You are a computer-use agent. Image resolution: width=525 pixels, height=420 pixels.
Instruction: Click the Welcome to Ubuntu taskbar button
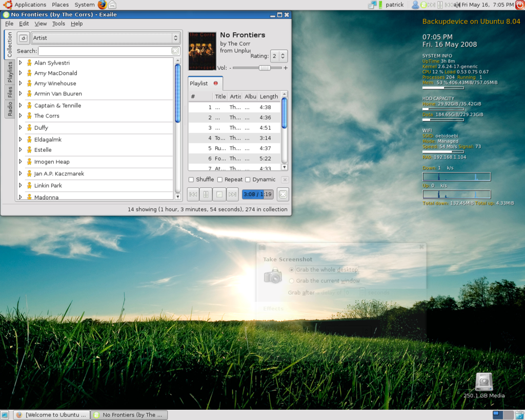coord(52,415)
